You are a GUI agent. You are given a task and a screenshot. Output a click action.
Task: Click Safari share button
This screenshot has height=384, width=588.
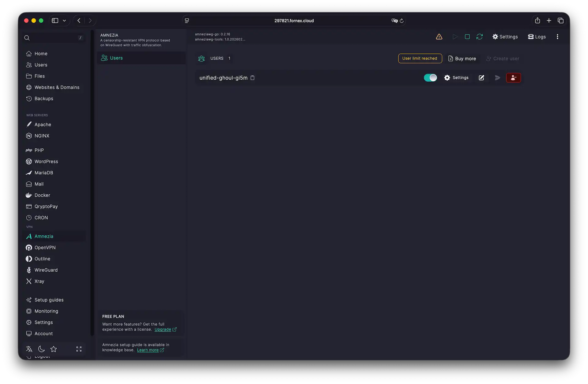coord(537,21)
